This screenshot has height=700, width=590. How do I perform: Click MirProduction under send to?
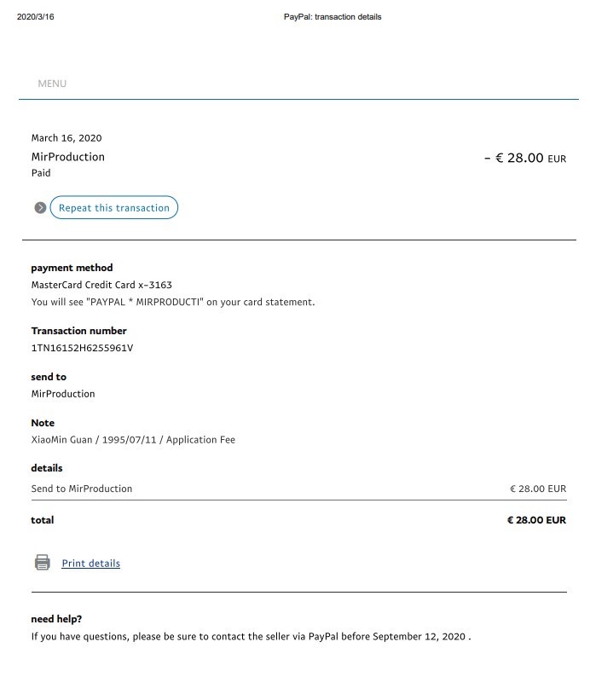click(x=63, y=394)
